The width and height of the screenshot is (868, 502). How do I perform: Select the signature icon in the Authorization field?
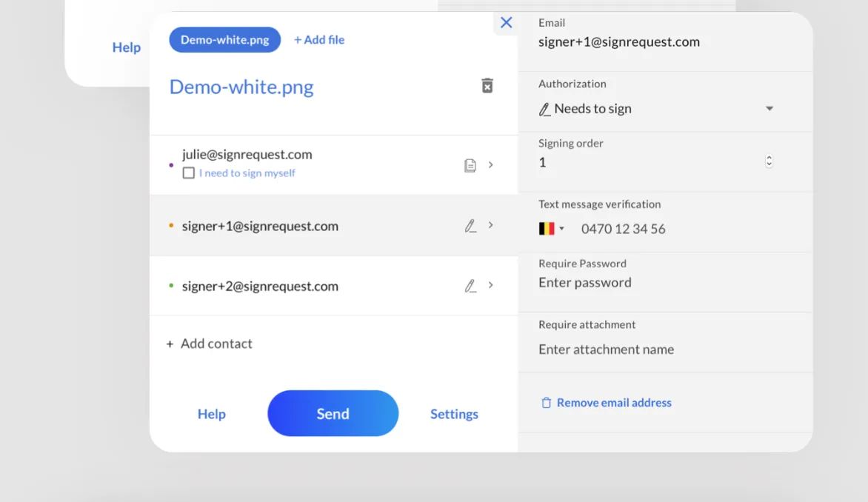coord(544,108)
